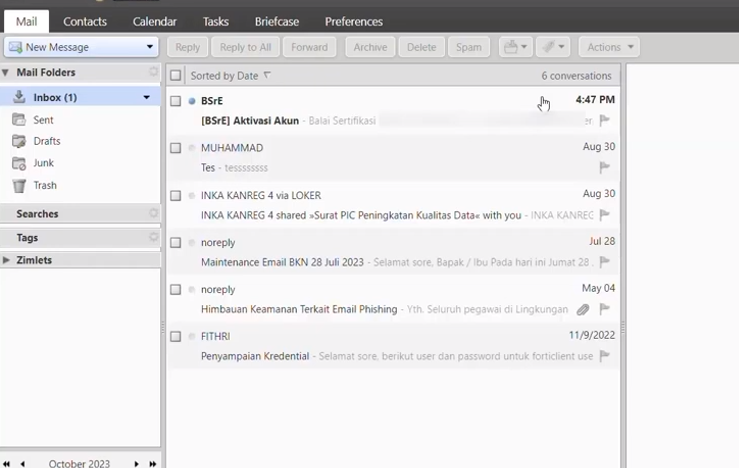Go to the Tasks tab
The width and height of the screenshot is (739, 468).
[x=215, y=22]
